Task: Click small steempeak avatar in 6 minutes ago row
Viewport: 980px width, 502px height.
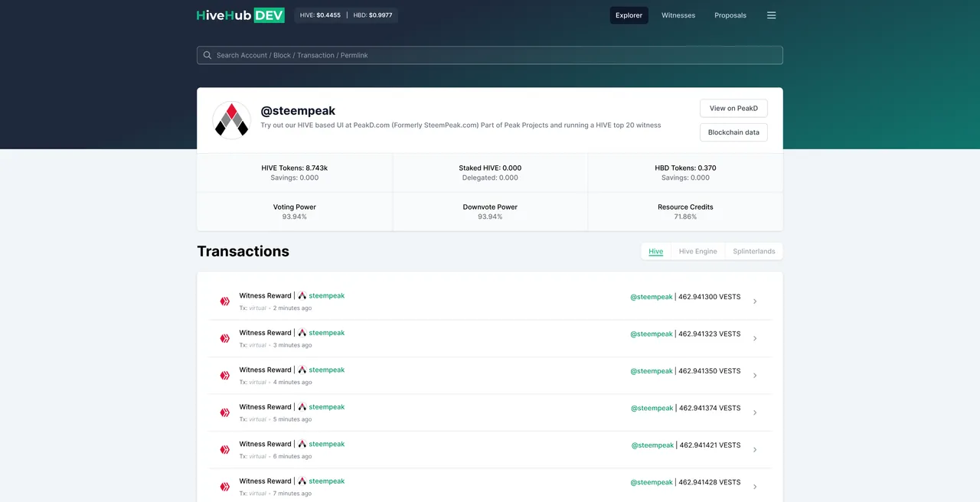Action: pyautogui.click(x=302, y=444)
